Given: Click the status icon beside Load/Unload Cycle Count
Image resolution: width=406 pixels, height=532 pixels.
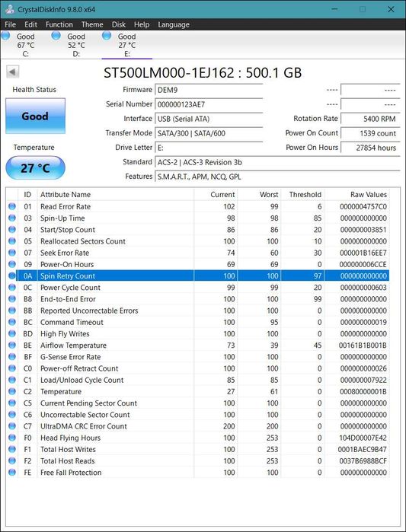Looking at the screenshot, I should pos(12,380).
